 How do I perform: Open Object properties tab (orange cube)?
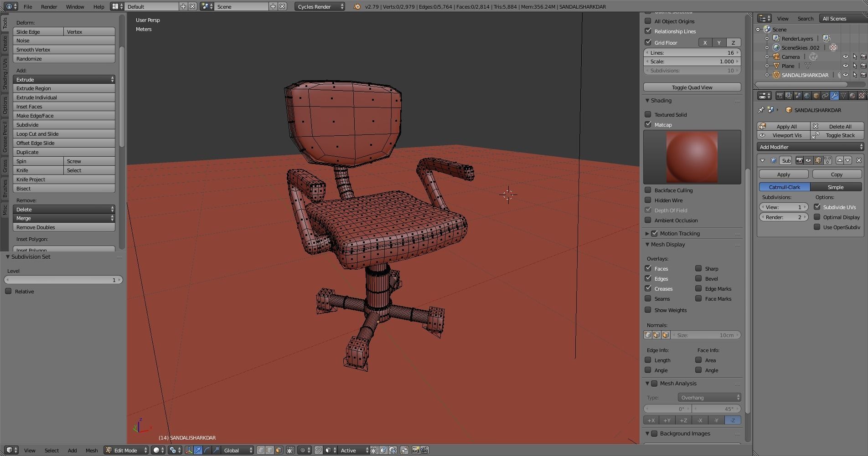[x=816, y=96]
